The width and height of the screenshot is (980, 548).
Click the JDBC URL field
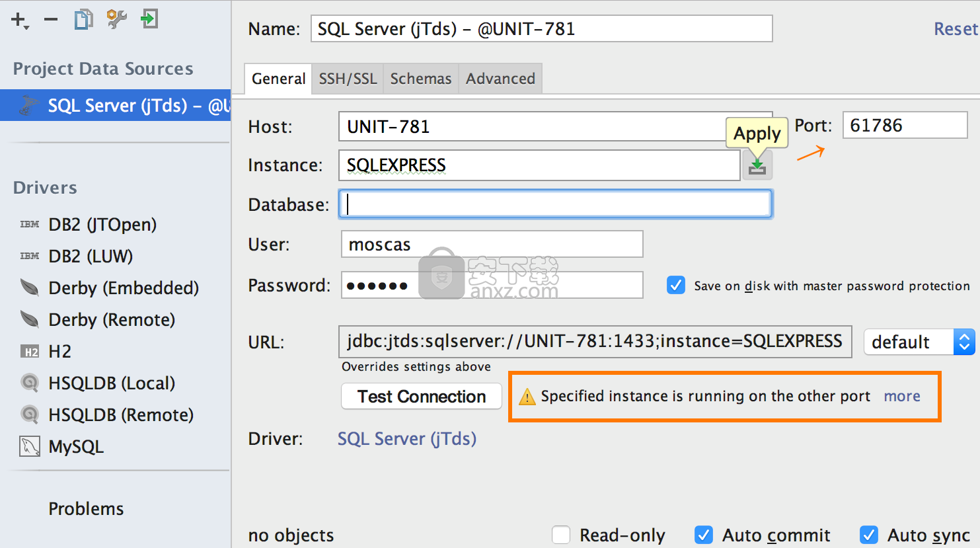coord(595,342)
